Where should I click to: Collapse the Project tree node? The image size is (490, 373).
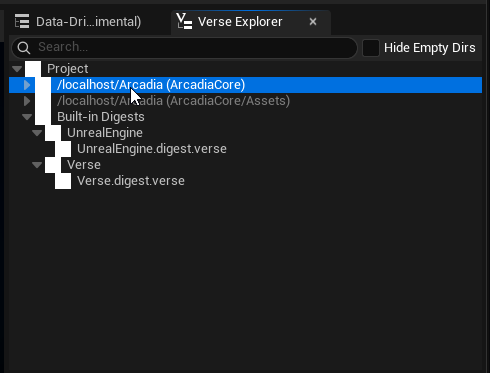click(17, 69)
